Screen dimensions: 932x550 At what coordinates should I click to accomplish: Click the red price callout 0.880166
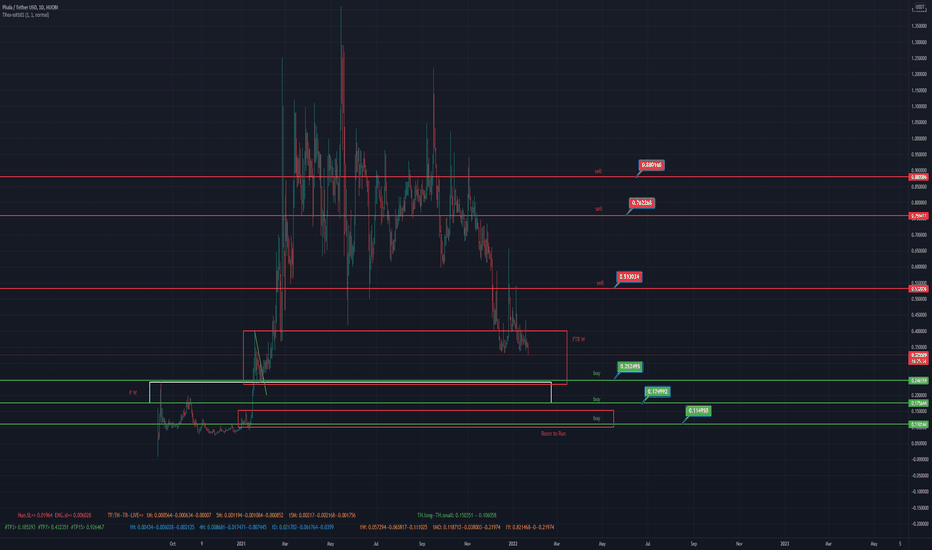click(651, 165)
